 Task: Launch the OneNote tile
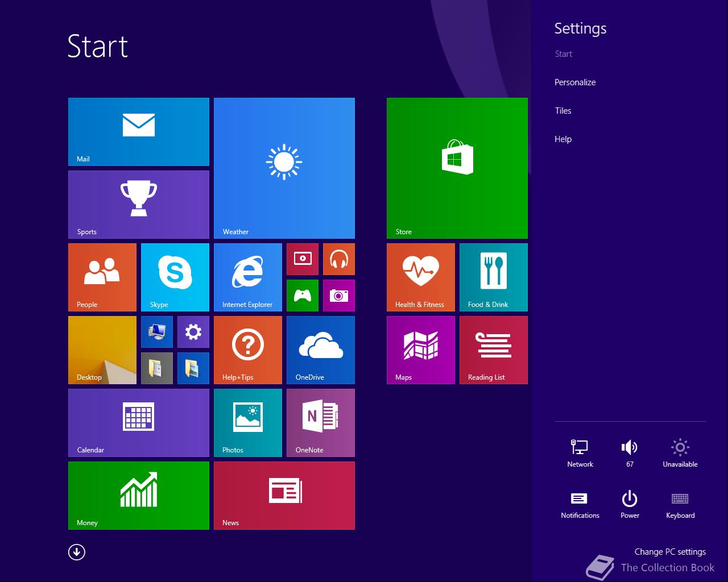click(x=321, y=423)
